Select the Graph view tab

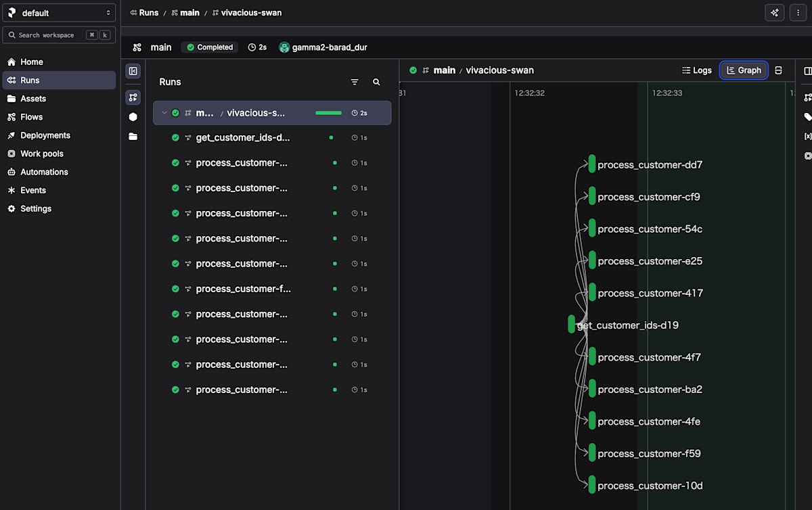point(743,70)
